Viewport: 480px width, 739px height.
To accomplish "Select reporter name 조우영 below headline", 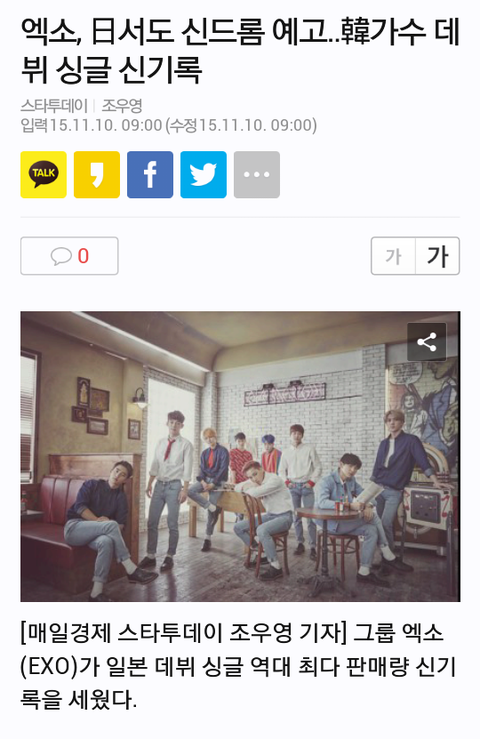I will (122, 106).
